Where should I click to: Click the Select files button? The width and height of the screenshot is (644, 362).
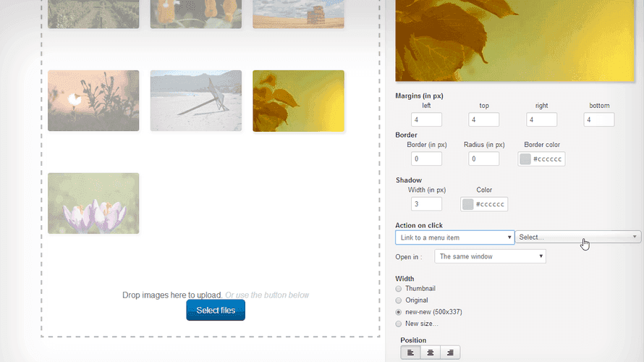[x=216, y=311]
